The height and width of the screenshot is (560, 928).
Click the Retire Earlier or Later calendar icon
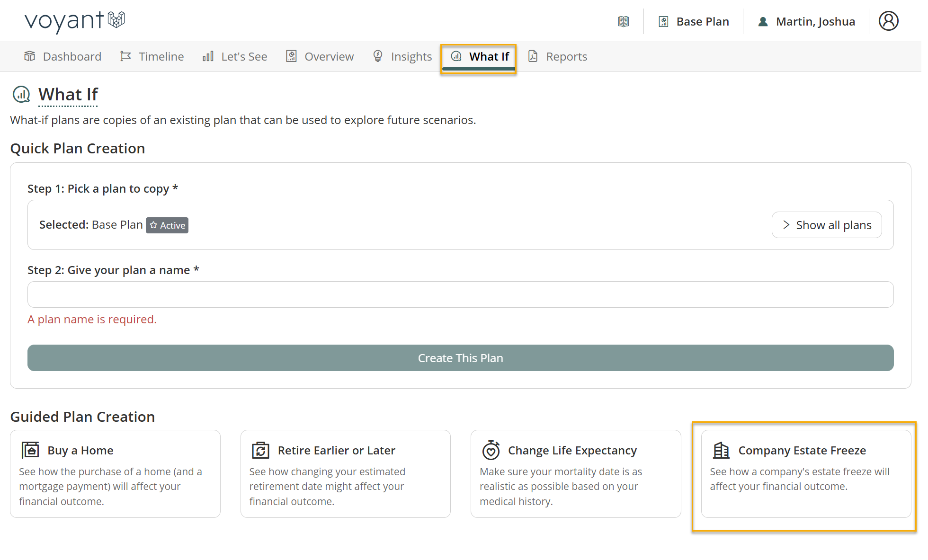(260, 450)
